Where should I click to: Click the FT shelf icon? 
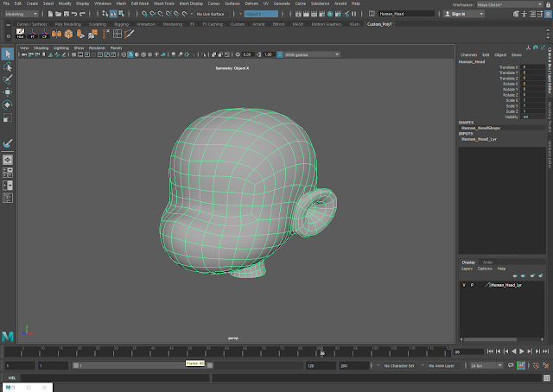pyautogui.click(x=33, y=33)
